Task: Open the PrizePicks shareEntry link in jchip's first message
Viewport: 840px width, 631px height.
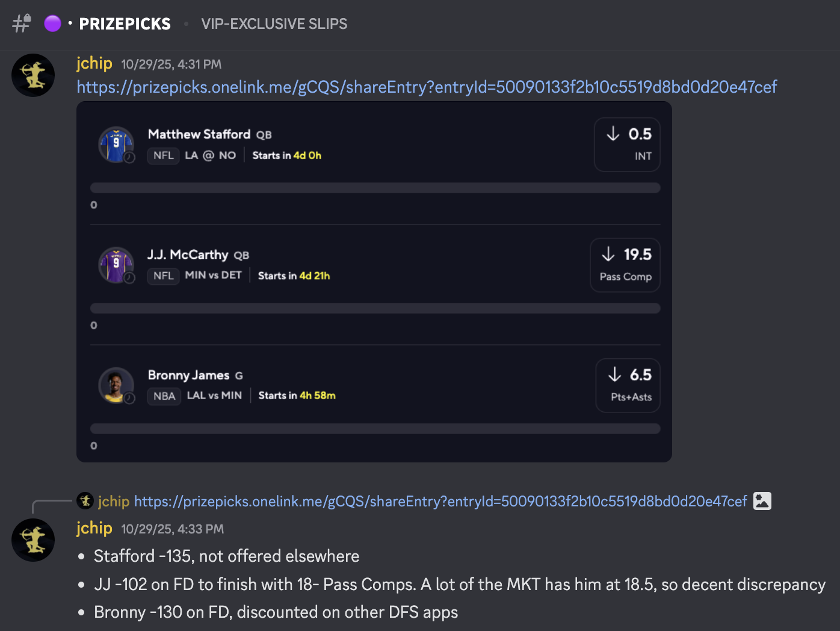Action: (x=426, y=87)
